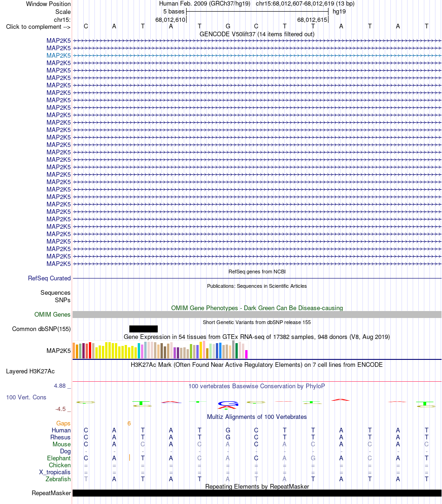Viewport: 442px width, 504px height.
Task: Click 'Basewise Conservation by PhyloP' title
Action: click(x=257, y=386)
